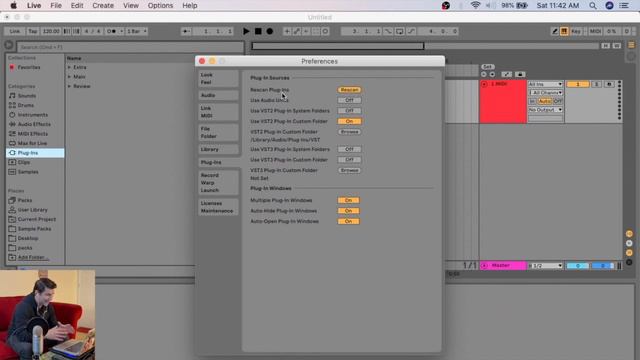Select the 120.00 tempo field

click(51, 31)
